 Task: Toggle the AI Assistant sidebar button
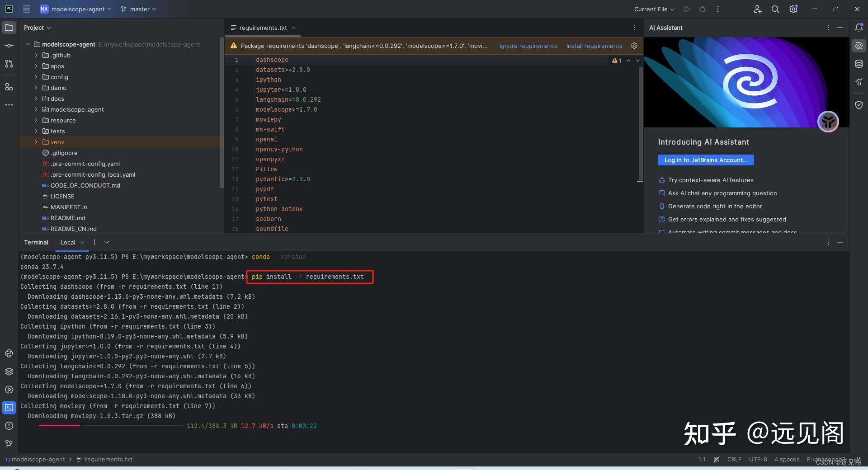(859, 46)
